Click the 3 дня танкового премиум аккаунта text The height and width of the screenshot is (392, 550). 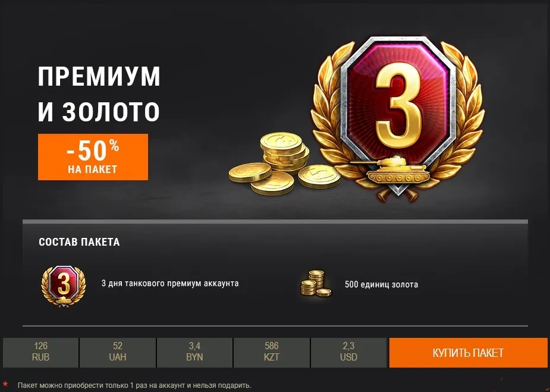[x=170, y=283]
